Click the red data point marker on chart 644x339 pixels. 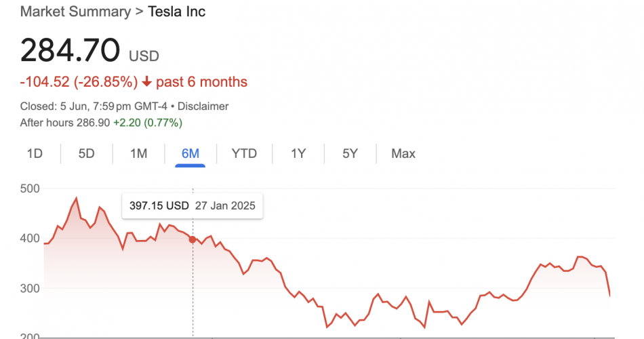(x=193, y=239)
